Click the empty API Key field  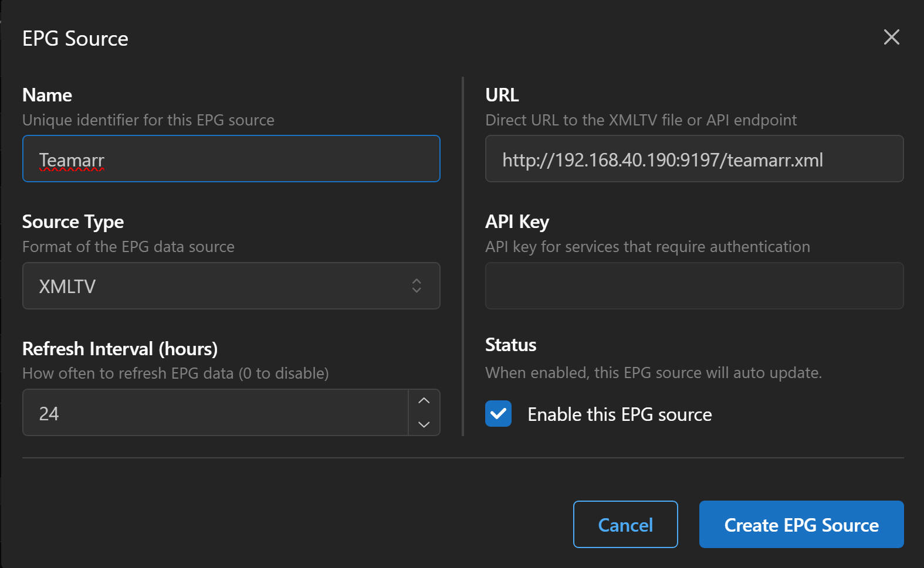click(693, 286)
